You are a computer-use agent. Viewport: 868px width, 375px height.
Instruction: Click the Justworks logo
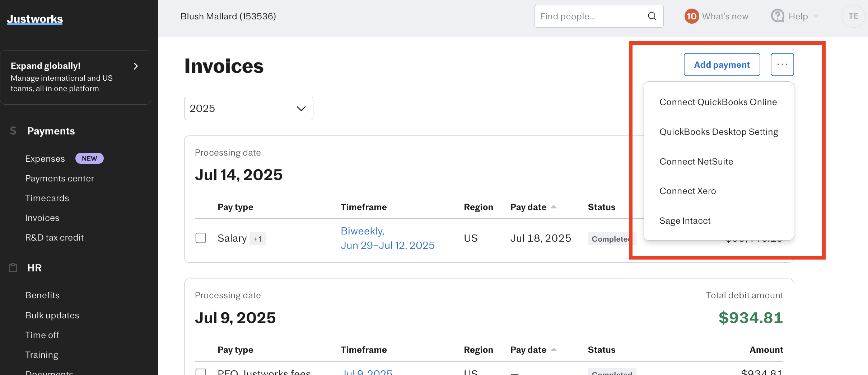(34, 19)
